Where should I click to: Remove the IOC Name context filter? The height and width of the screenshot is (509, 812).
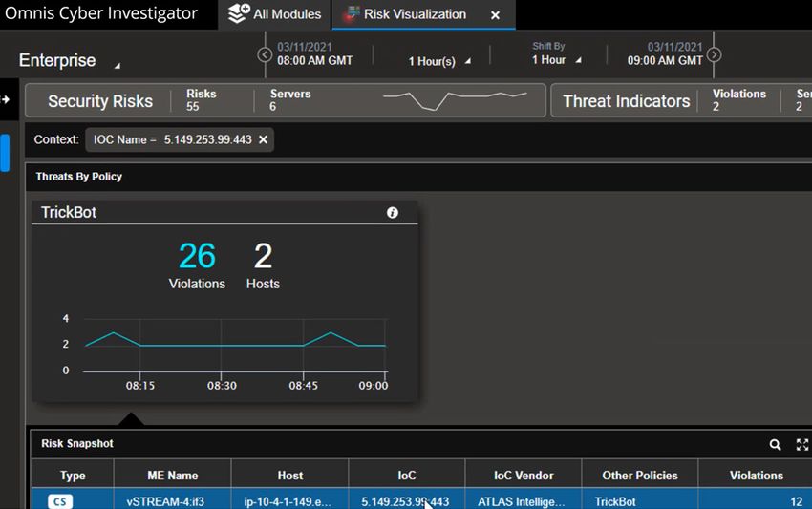tap(263, 139)
